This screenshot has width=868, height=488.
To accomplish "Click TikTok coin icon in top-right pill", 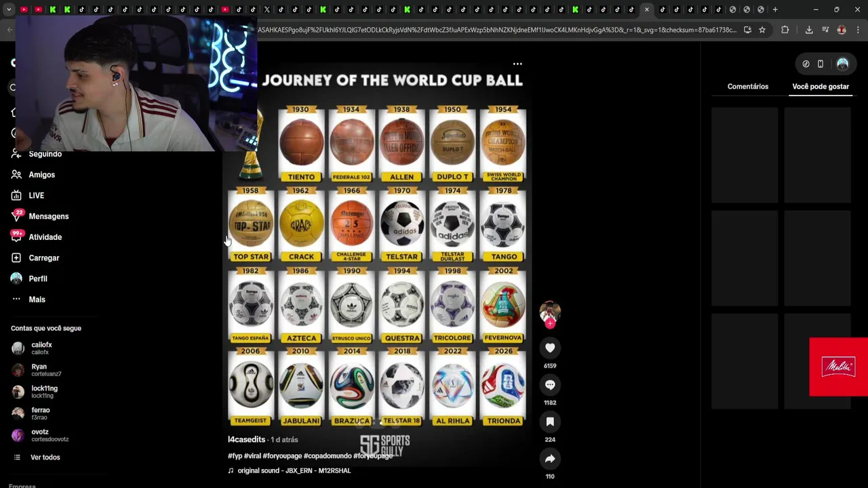I will [x=806, y=64].
